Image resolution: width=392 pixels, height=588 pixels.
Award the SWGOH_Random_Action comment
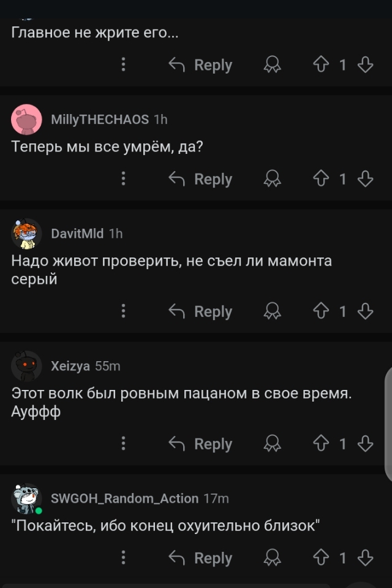pyautogui.click(x=272, y=558)
